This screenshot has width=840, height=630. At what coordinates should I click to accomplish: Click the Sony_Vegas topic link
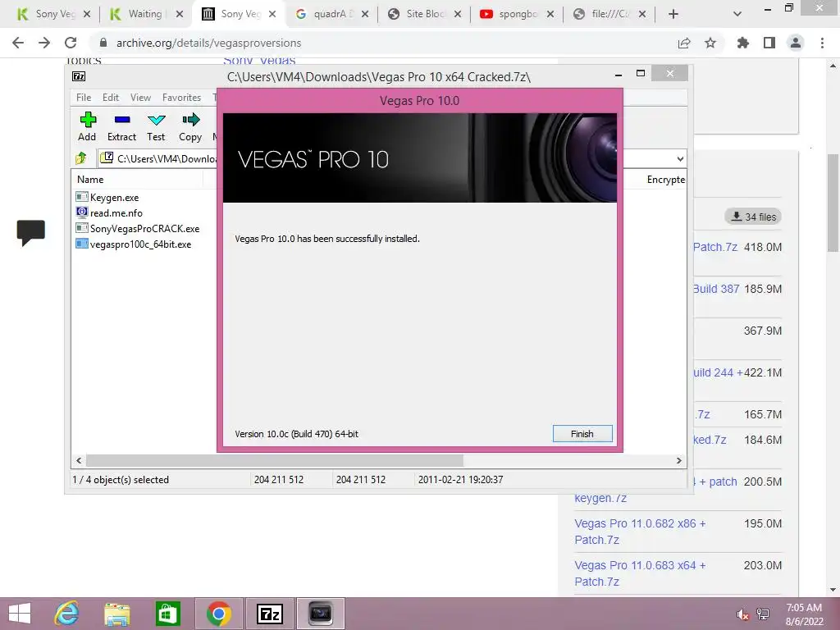[259, 61]
